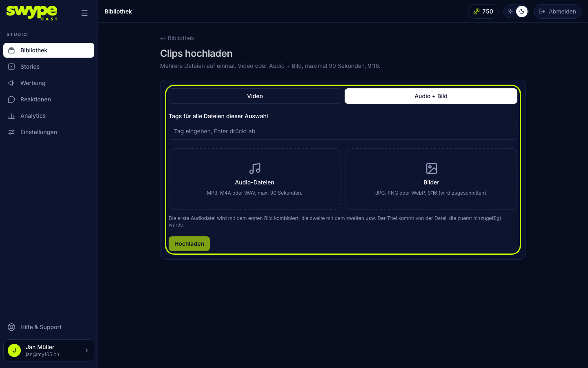This screenshot has height=368, width=588.
Task: Click the Swype Cast logo
Action: (32, 13)
